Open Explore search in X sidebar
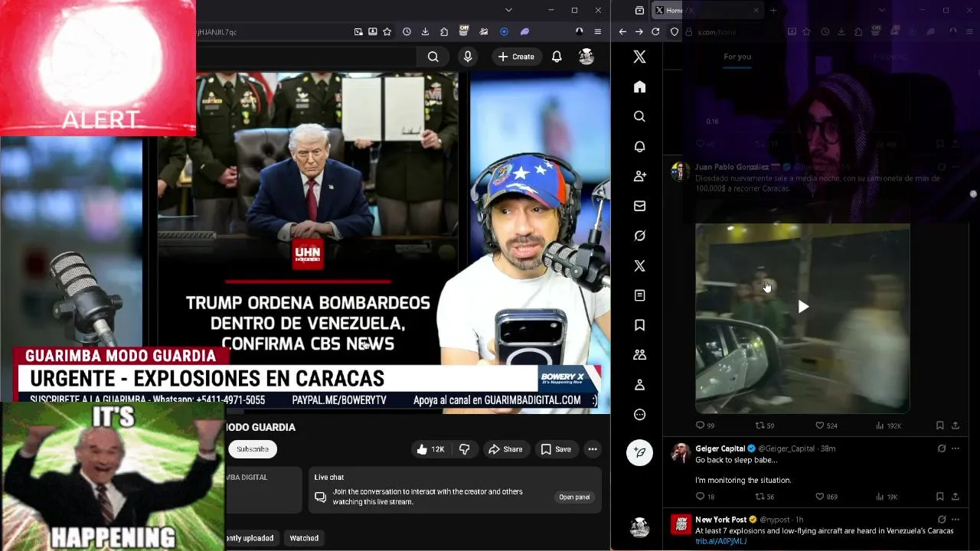This screenshot has width=980, height=551. (x=639, y=116)
